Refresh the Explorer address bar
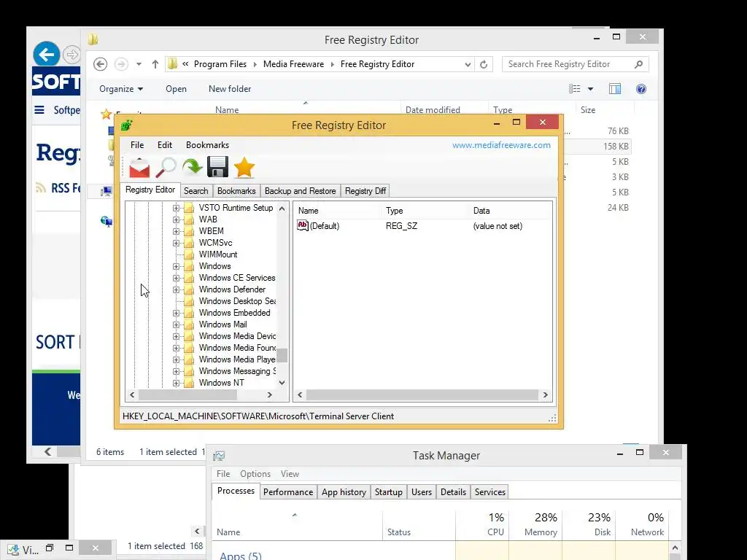Screen dimensions: 747x560 [484, 64]
